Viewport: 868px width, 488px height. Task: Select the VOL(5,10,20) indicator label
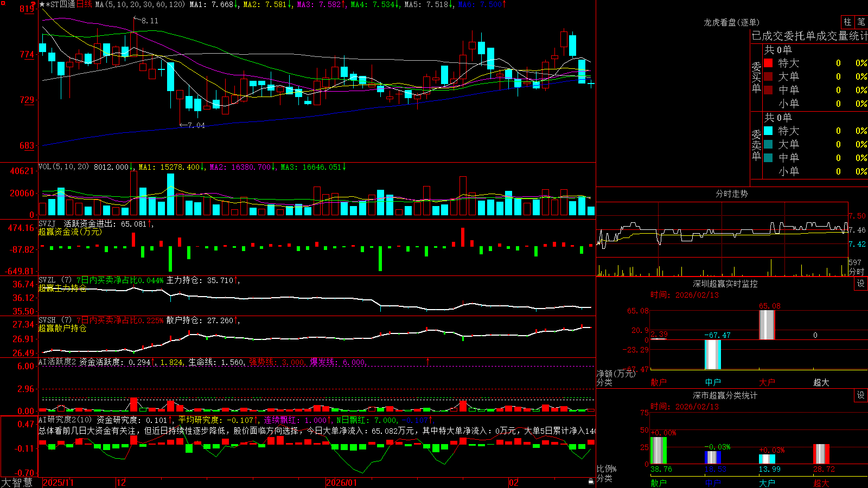coord(64,167)
